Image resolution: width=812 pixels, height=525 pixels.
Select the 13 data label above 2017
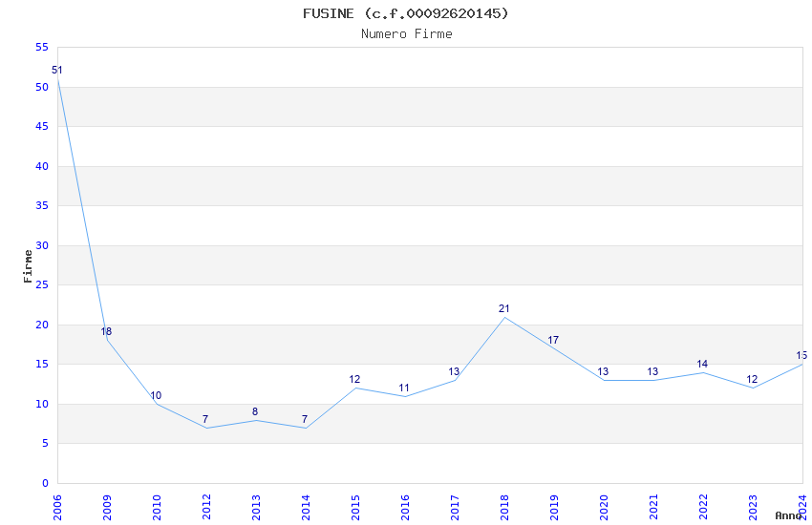(454, 372)
